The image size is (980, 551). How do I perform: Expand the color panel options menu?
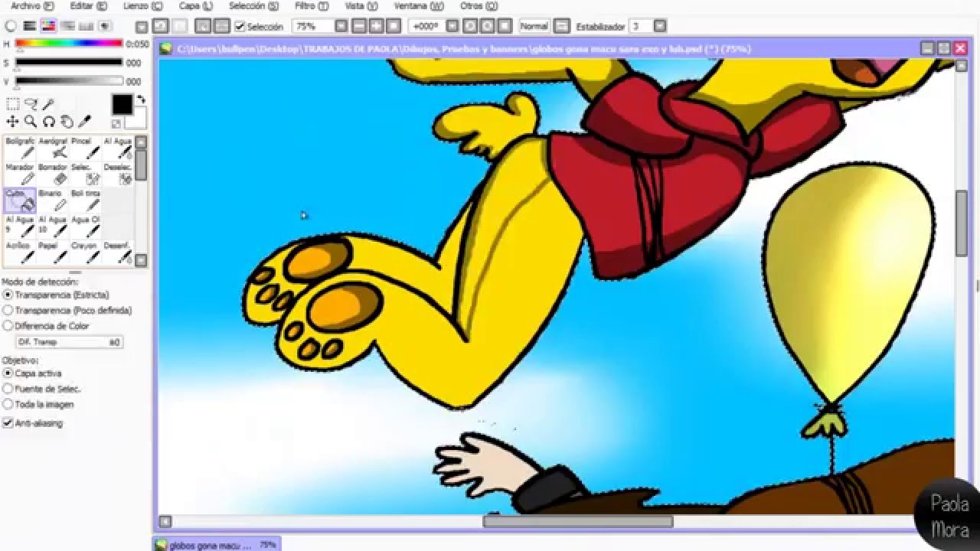[143, 26]
